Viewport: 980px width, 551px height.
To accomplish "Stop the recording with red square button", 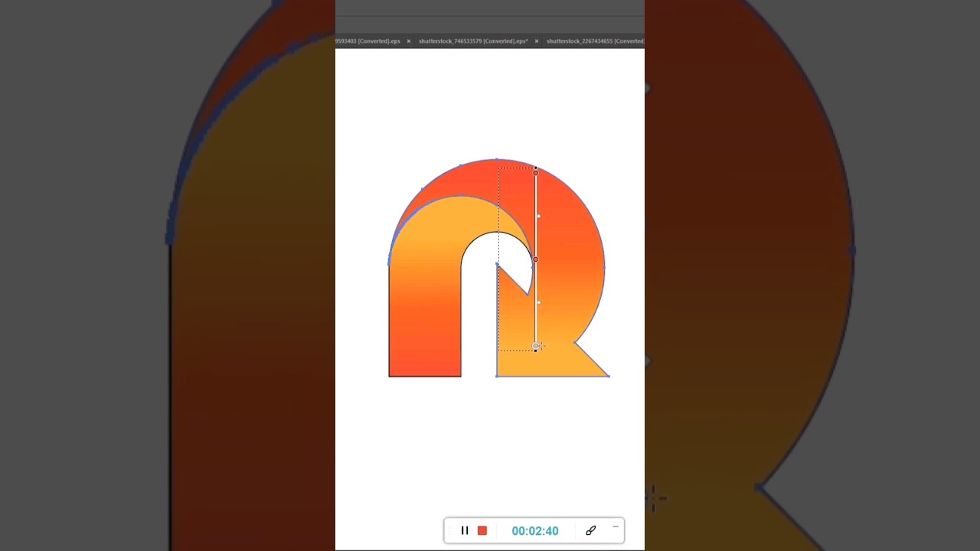I will pos(482,530).
